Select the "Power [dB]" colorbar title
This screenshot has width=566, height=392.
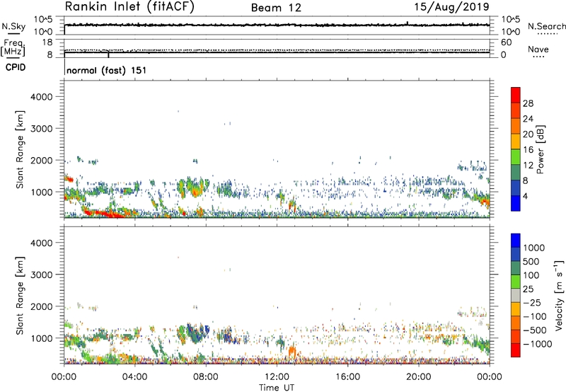pyautogui.click(x=541, y=149)
